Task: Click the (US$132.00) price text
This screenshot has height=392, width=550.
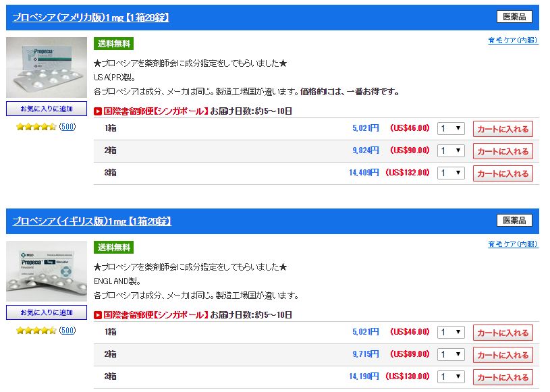Action: click(x=408, y=173)
